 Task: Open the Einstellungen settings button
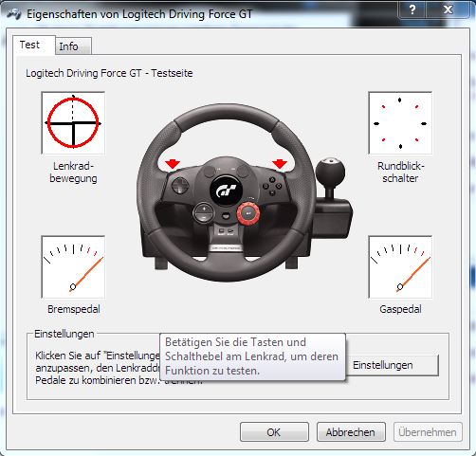392,365
